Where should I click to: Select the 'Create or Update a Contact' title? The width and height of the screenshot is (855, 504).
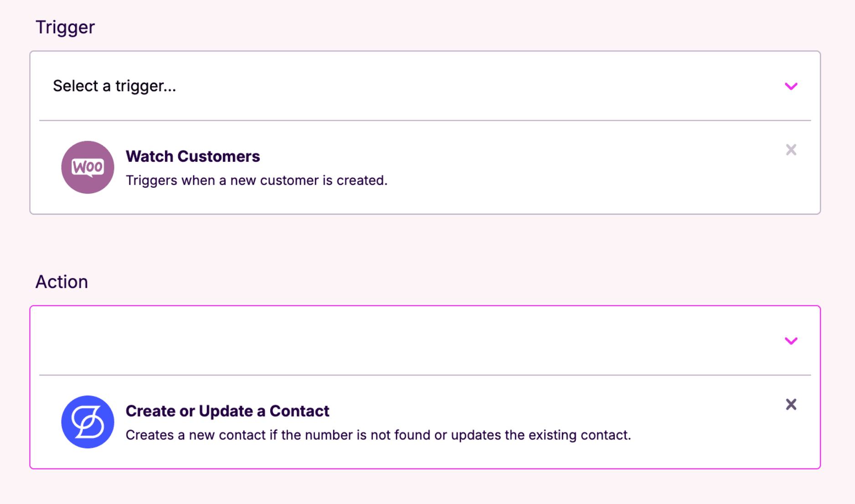pyautogui.click(x=227, y=411)
